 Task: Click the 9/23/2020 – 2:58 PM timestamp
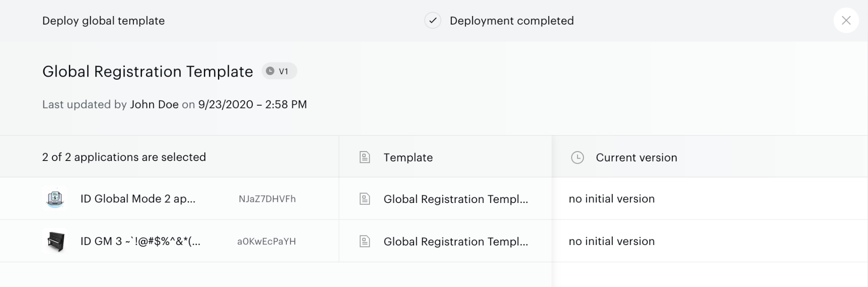pos(252,104)
